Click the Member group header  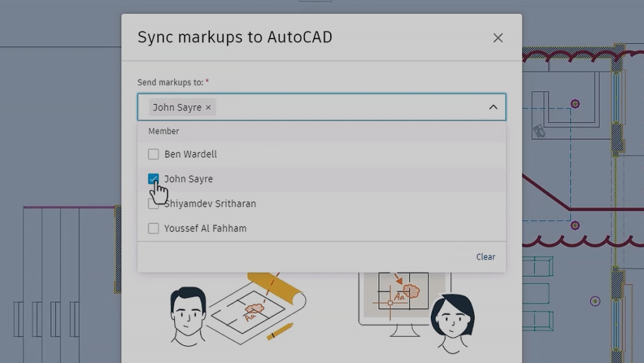[x=164, y=131]
